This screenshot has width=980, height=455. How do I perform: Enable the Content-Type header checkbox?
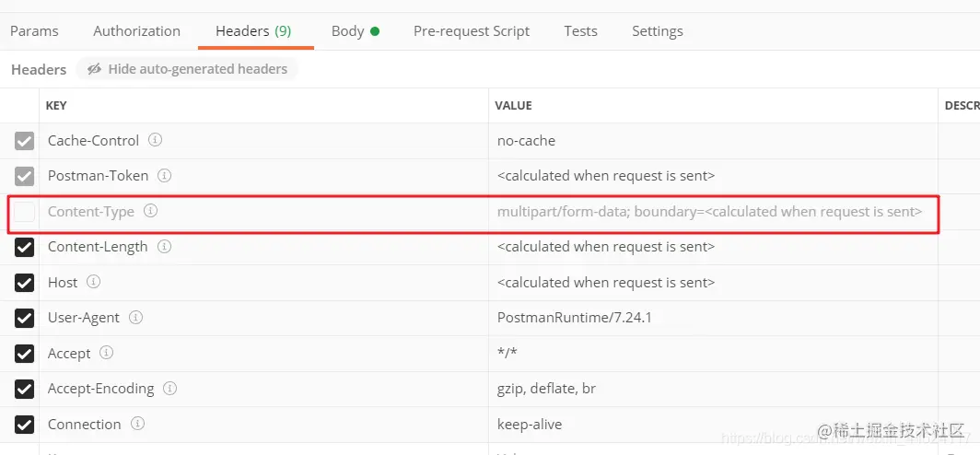point(25,212)
